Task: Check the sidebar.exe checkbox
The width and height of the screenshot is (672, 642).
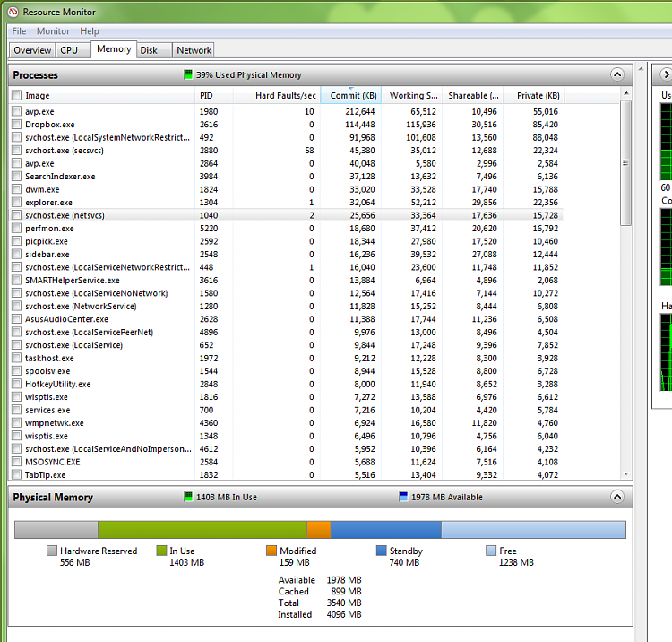Action: click(16, 254)
